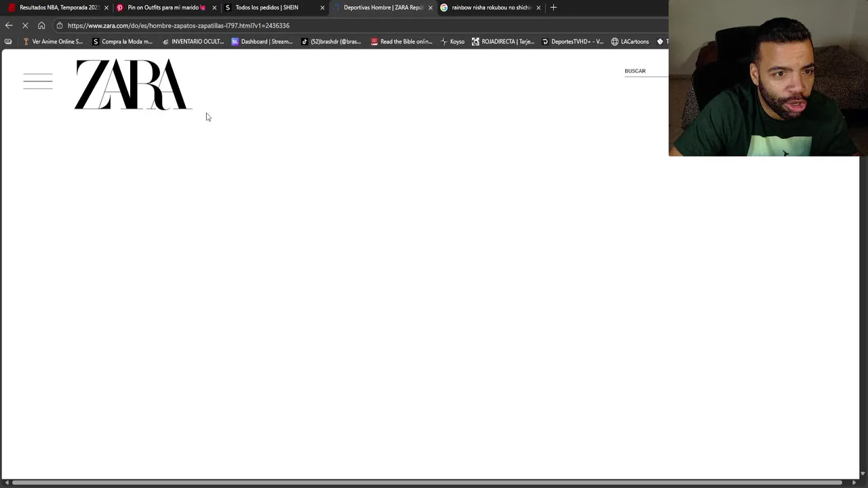Click vertical scrollbar down arrow
Image resolution: width=868 pixels, height=488 pixels.
pyautogui.click(x=863, y=474)
